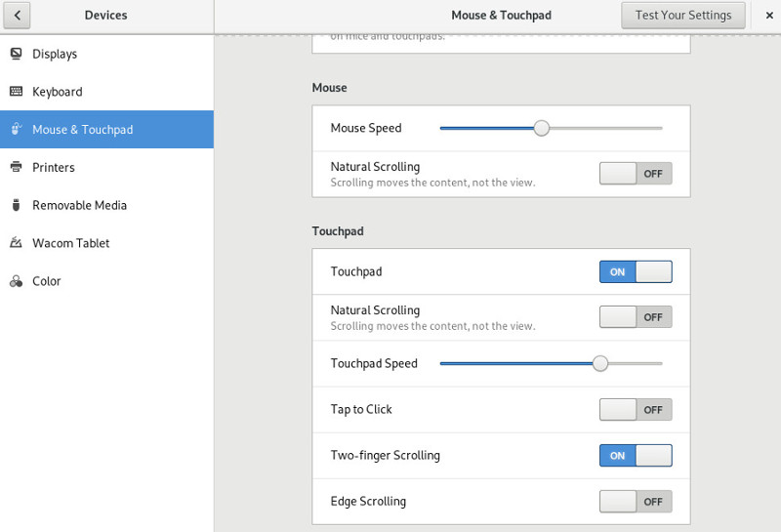Click the Keyboard icon in sidebar
The image size is (781, 532).
pyautogui.click(x=16, y=91)
